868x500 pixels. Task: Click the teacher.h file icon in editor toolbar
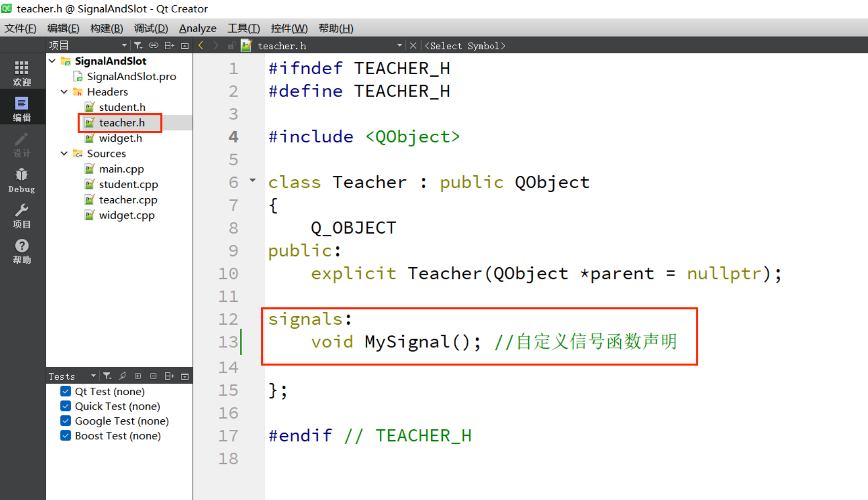tap(246, 46)
